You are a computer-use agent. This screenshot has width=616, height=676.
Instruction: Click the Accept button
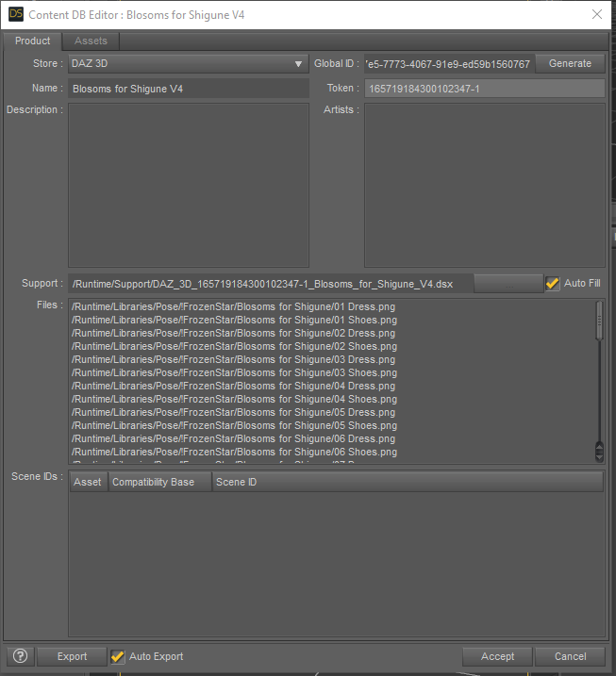click(497, 656)
